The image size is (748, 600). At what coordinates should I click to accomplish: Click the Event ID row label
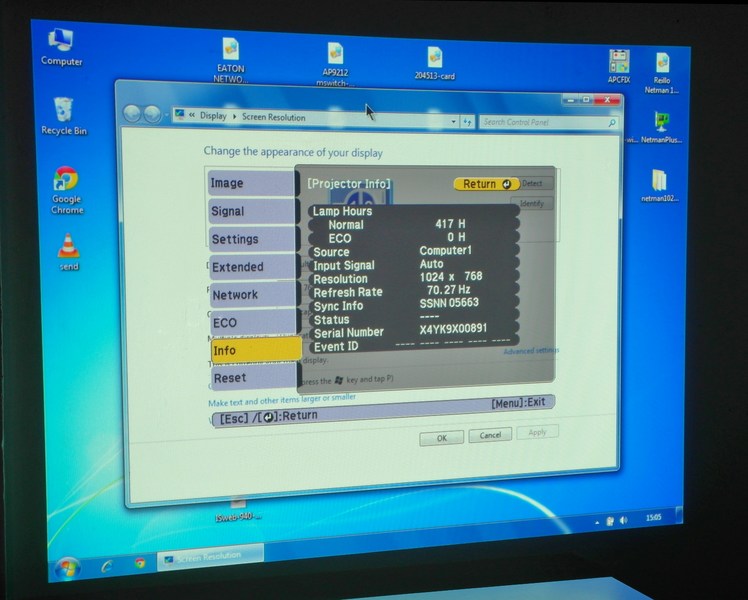point(336,347)
